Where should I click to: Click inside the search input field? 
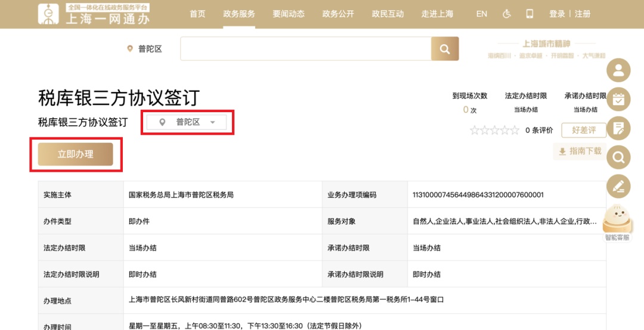tap(305, 49)
